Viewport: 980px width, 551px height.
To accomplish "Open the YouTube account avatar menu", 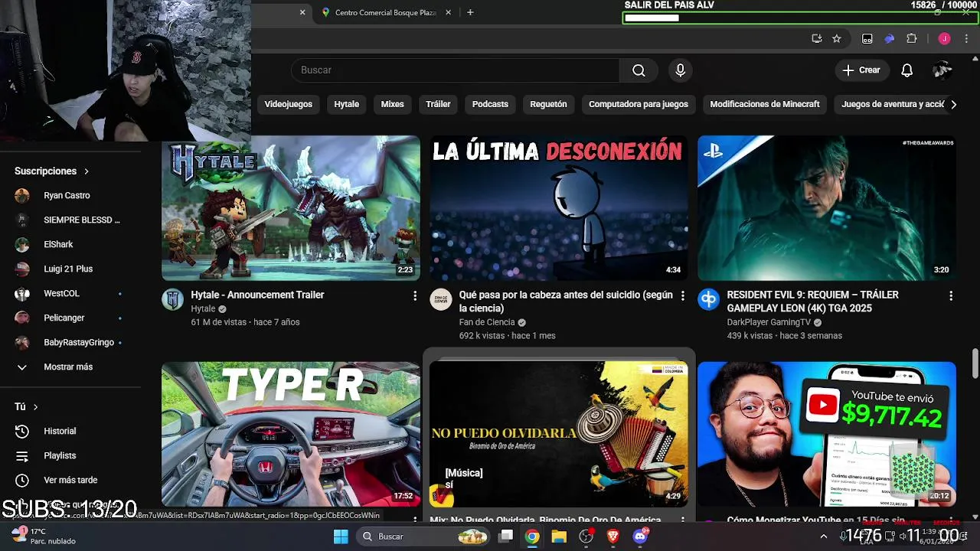I will [942, 70].
